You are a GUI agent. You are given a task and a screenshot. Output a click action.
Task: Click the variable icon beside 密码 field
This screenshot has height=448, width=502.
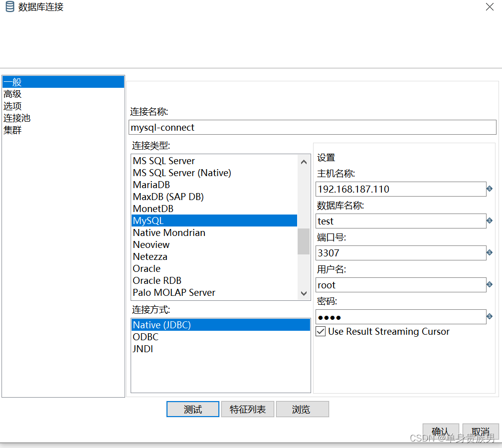point(489,316)
